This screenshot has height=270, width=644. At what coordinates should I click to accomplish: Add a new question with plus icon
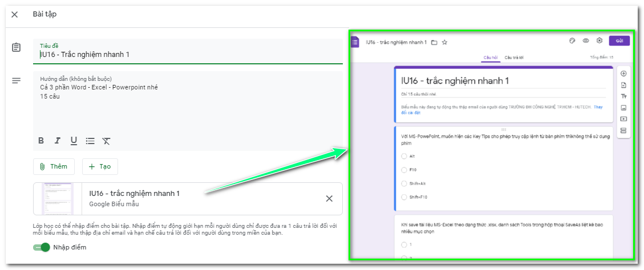(x=623, y=74)
